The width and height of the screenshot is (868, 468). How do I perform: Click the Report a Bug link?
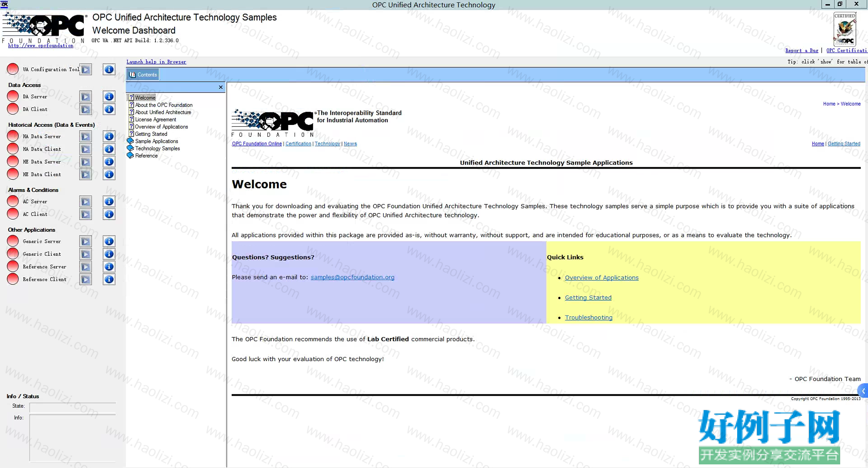coord(802,51)
